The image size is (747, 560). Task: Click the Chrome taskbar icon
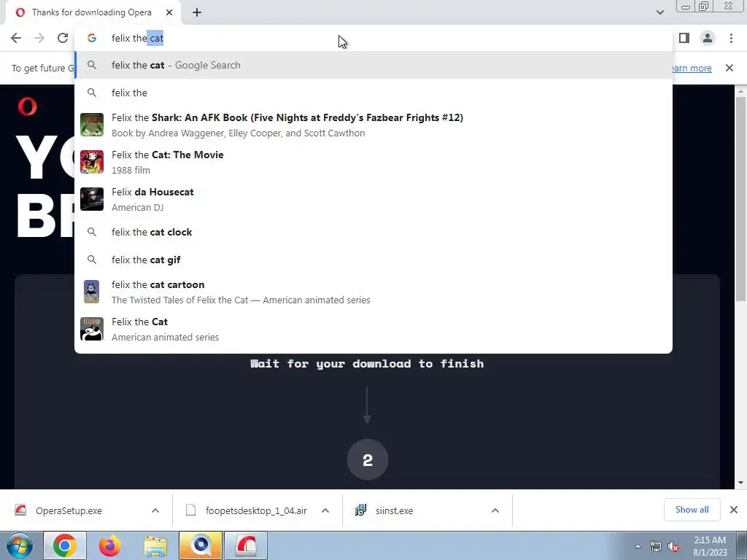[x=65, y=545]
